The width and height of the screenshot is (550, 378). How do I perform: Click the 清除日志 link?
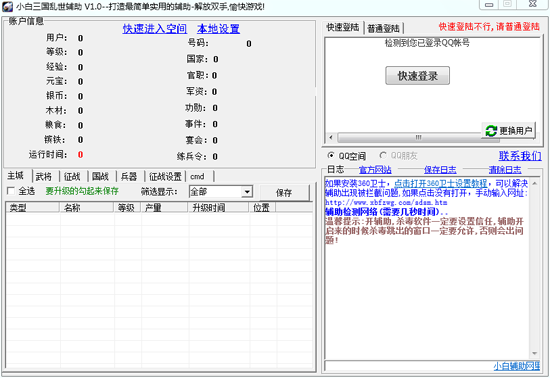pos(505,170)
